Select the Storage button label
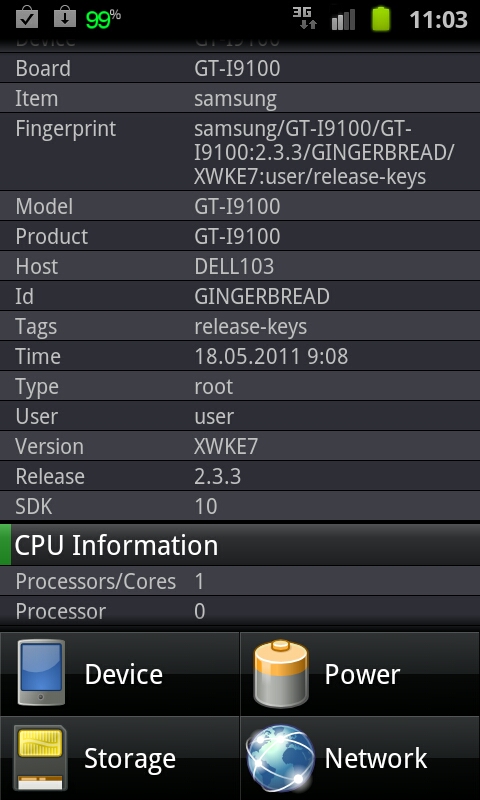This screenshot has height=800, width=480. [x=130, y=759]
